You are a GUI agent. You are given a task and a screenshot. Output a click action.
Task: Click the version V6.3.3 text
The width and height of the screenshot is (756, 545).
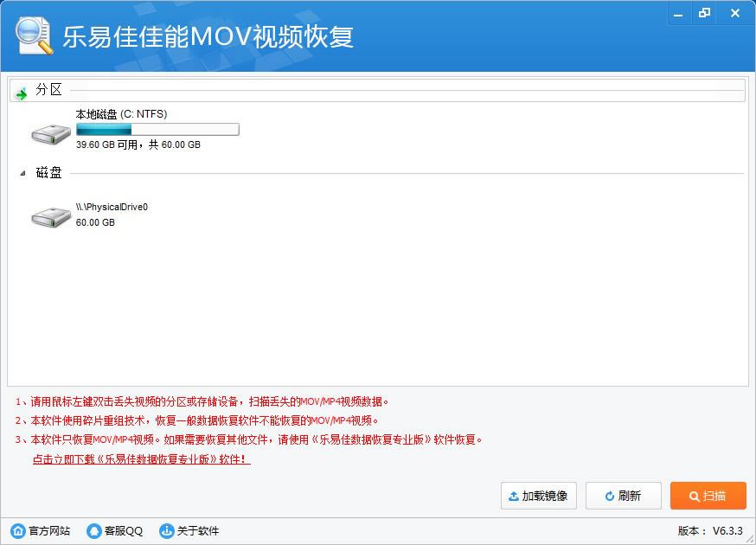[x=727, y=531]
